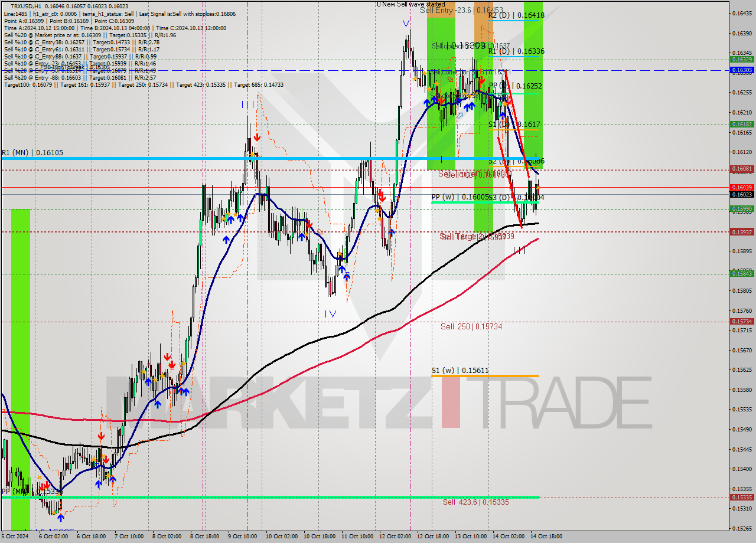The image size is (756, 543).
Task: Click '0 New Sell wave started' label
Action: [410, 4]
